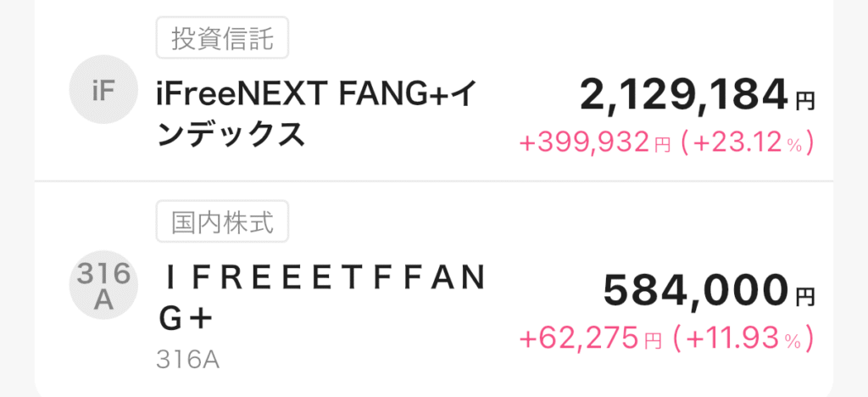The image size is (868, 397).
Task: Click the divider line between the holdings
Action: pos(432,182)
